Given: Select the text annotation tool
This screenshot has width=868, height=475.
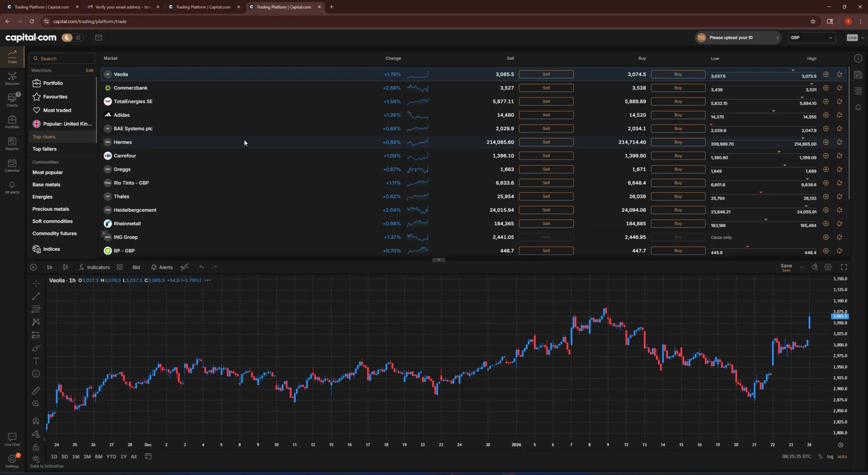Looking at the screenshot, I should 36,361.
